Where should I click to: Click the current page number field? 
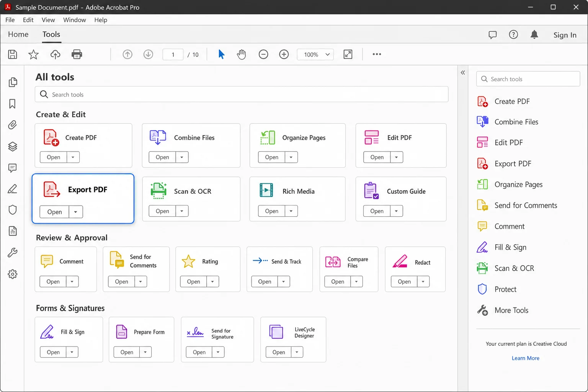point(173,54)
